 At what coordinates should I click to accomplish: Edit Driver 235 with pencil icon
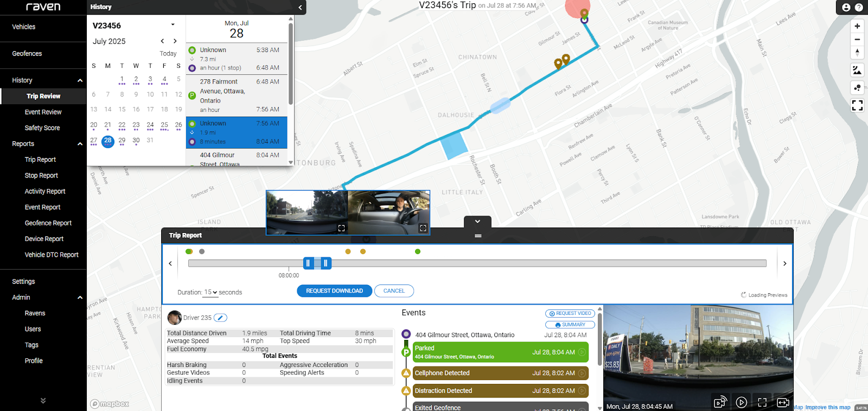(220, 318)
